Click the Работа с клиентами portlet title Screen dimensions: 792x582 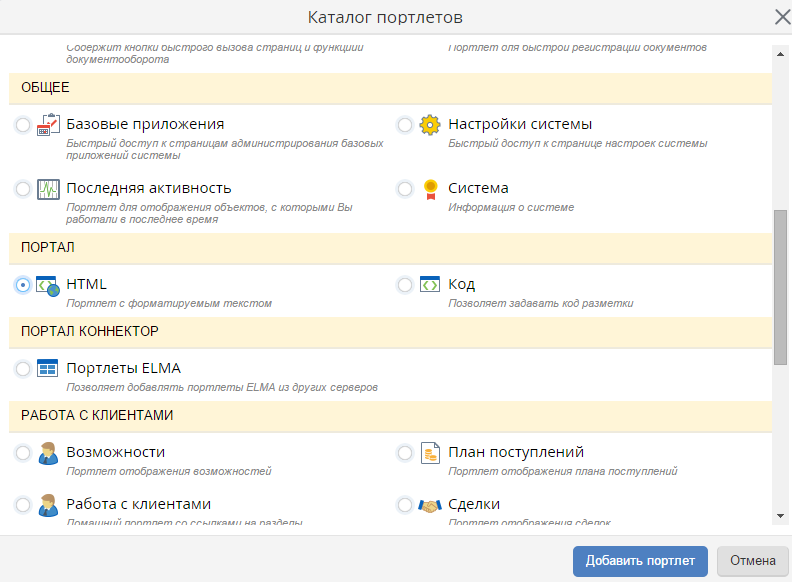click(139, 504)
